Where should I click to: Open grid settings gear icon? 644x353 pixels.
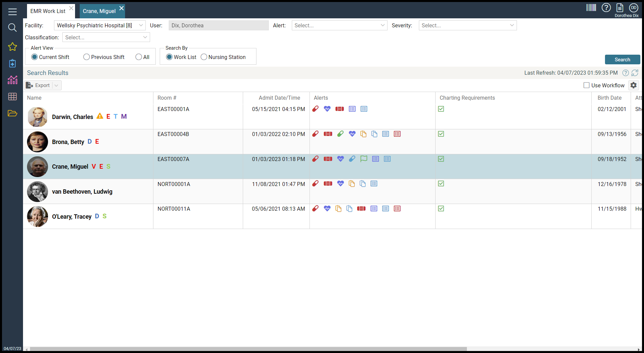pyautogui.click(x=633, y=85)
